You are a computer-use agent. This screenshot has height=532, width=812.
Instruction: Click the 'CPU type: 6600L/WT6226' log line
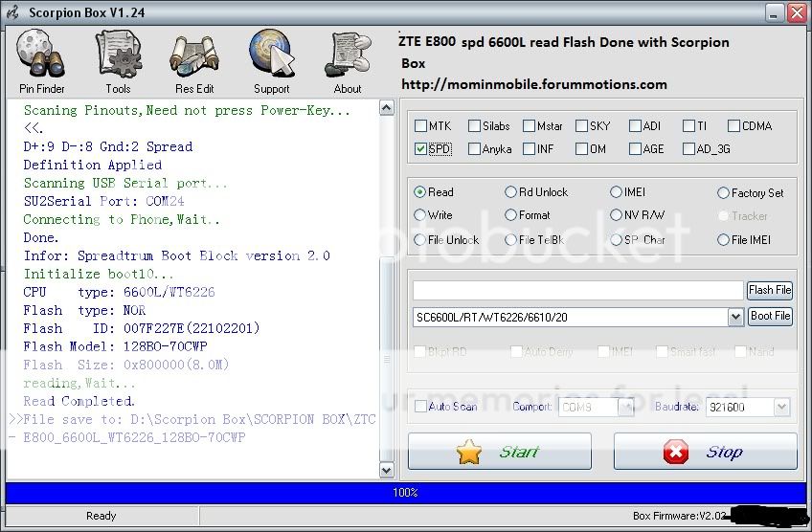pos(119,292)
